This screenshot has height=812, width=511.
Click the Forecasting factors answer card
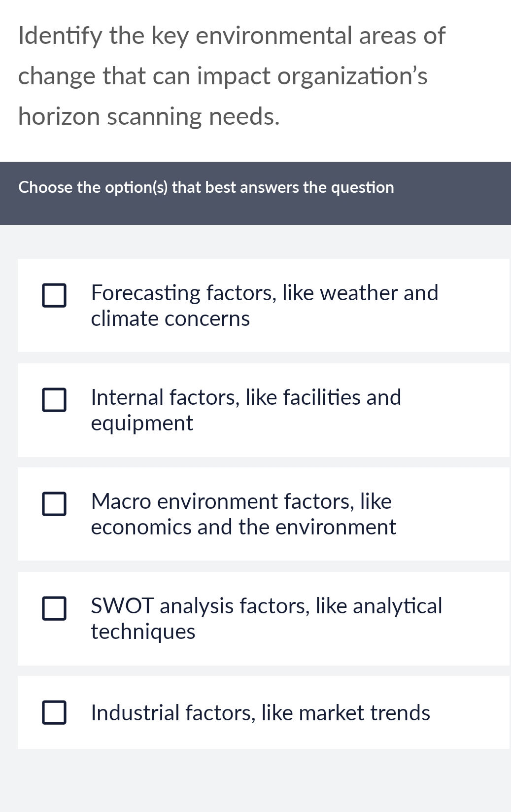(264, 305)
